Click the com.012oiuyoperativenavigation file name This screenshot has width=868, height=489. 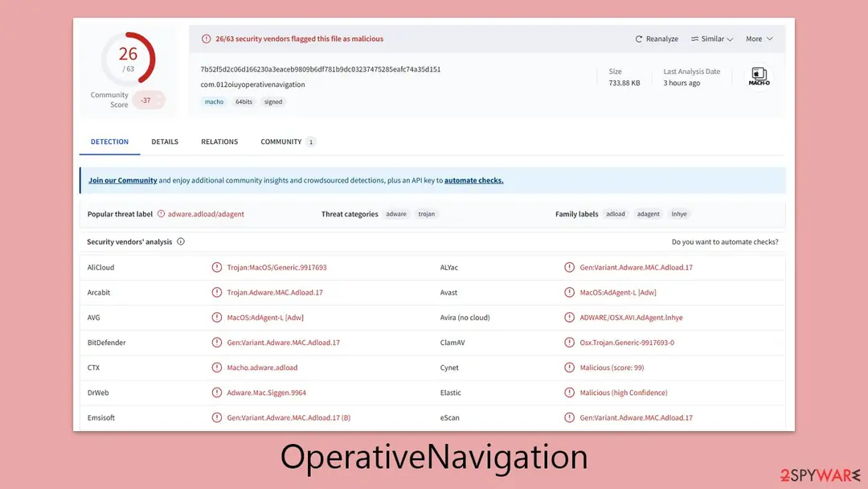pos(252,84)
